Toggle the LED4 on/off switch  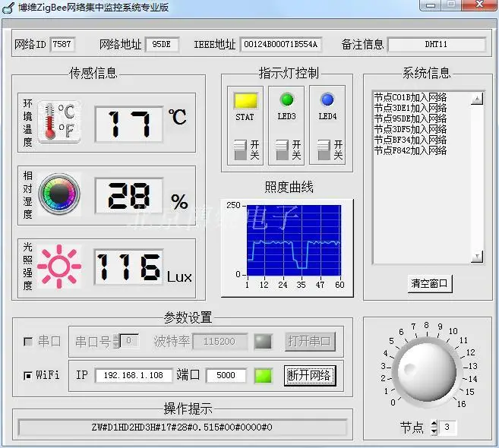pyautogui.click(x=323, y=150)
